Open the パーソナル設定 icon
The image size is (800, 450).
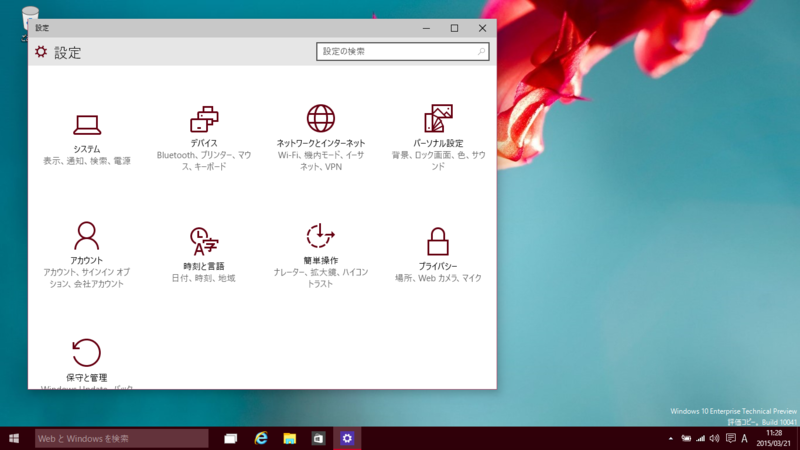[x=438, y=118]
